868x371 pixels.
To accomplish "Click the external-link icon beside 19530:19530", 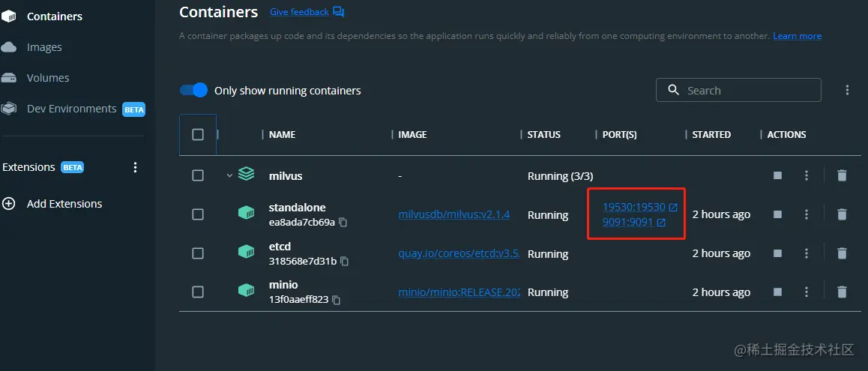I will click(673, 208).
